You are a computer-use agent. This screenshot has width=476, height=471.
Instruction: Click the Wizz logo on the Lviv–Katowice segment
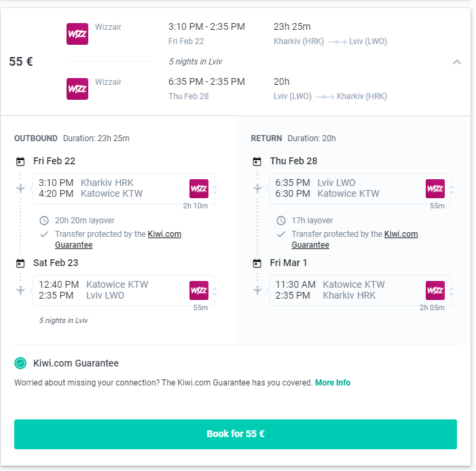tap(435, 189)
